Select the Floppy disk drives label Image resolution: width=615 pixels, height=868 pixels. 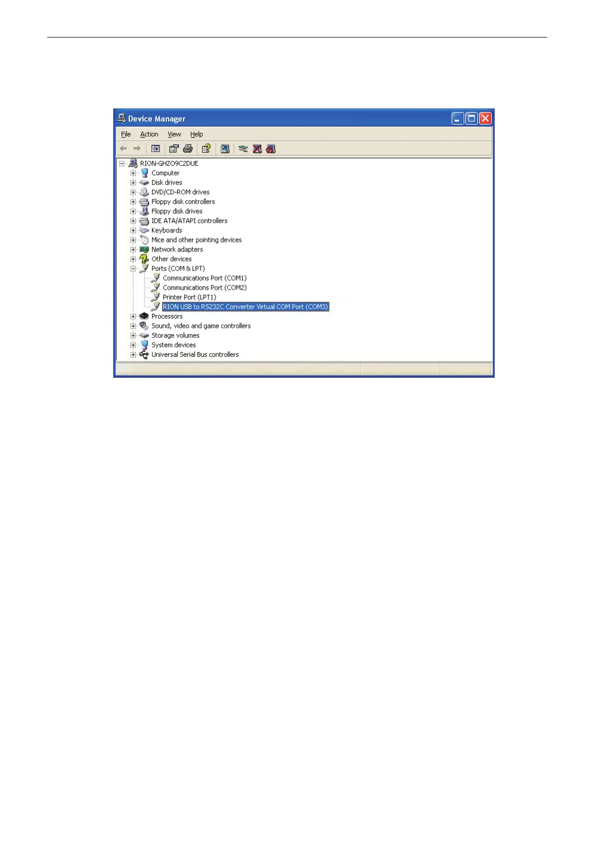(x=177, y=211)
